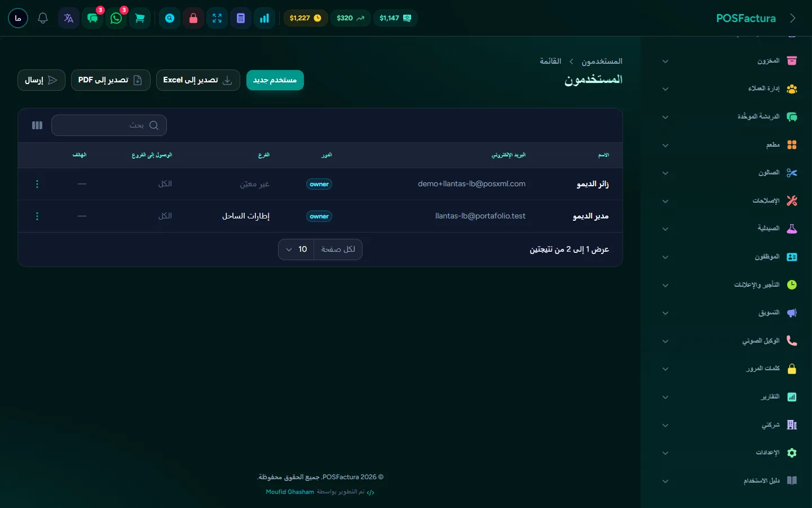Screen dimensions: 812x508
Task: Click the email llantas-lb@portafolio.test
Action: 480,216
